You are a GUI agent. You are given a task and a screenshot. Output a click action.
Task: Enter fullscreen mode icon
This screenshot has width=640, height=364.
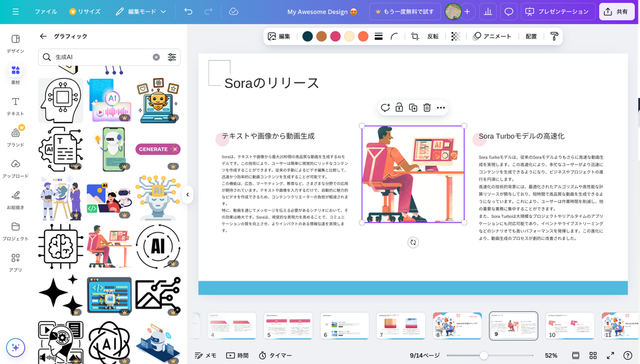click(x=611, y=355)
